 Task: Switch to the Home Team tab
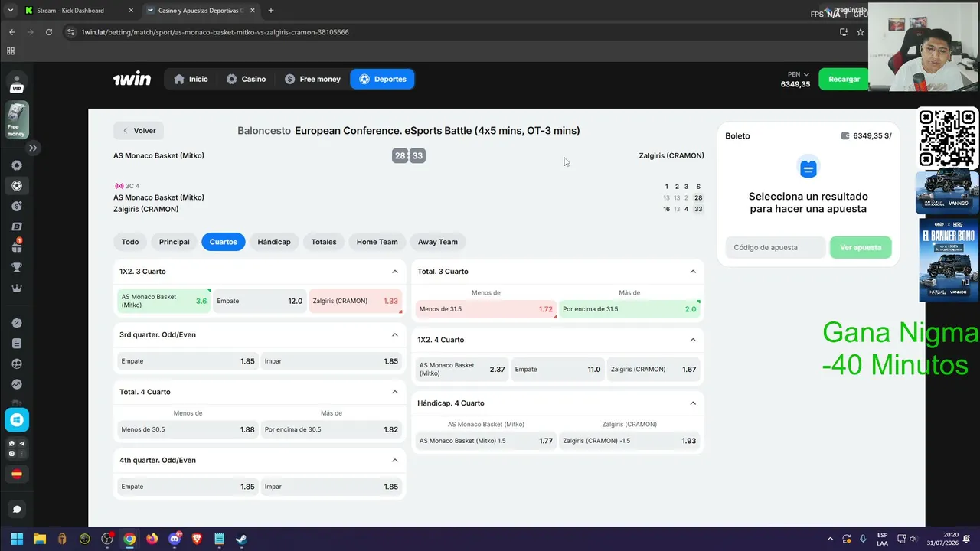[x=377, y=242]
